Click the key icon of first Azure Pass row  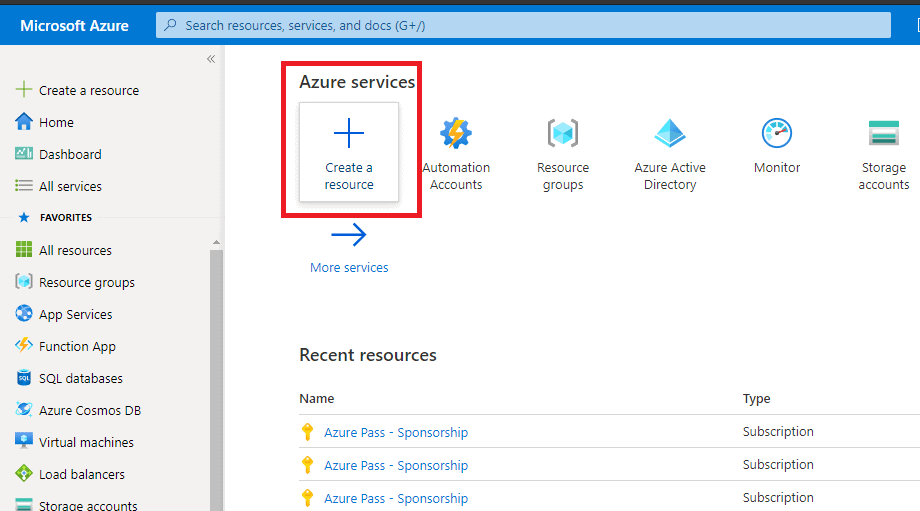coord(307,432)
